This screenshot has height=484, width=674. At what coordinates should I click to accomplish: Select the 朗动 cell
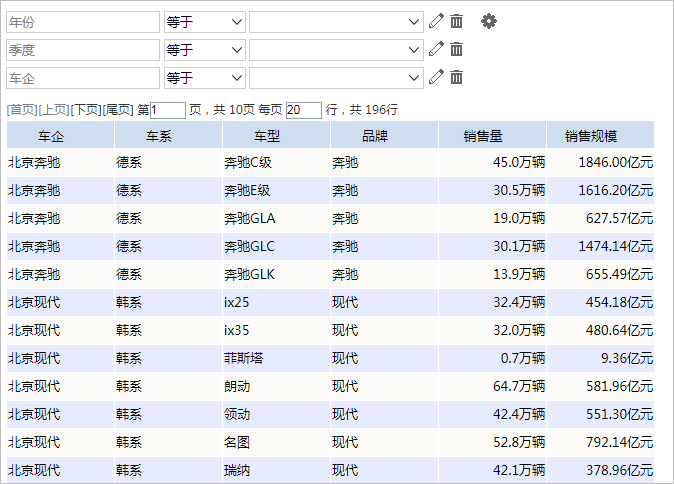click(276, 386)
